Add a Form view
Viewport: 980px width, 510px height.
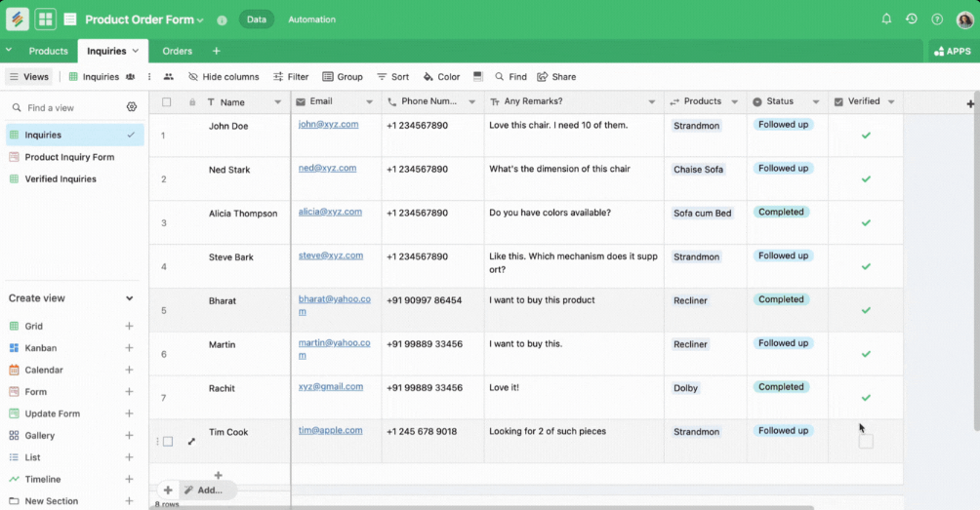coord(129,391)
